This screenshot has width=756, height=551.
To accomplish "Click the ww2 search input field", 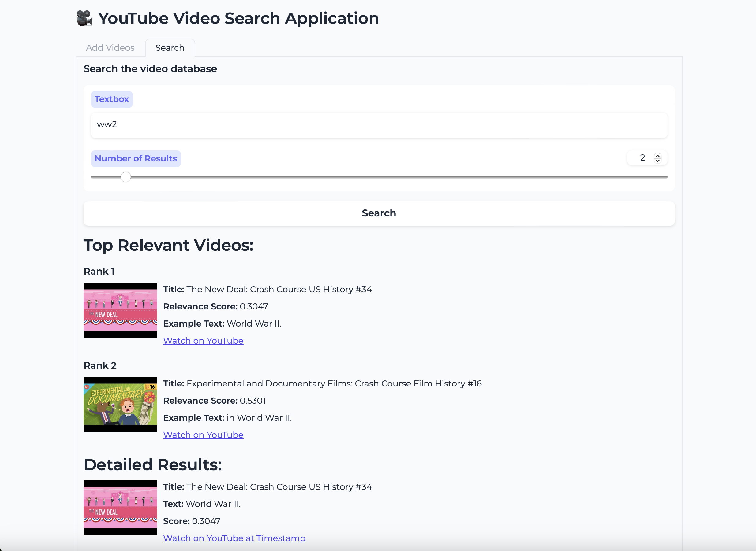I will pos(378,124).
